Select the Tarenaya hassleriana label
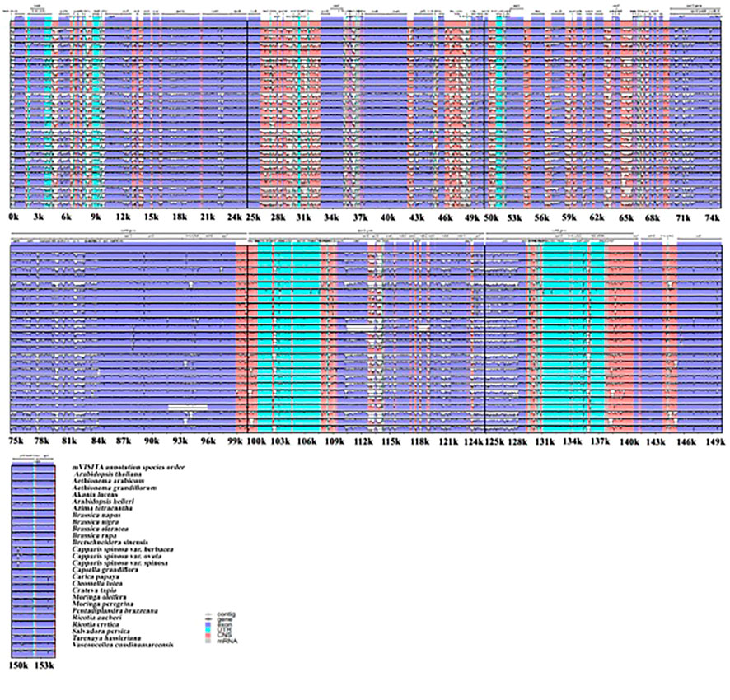This screenshot has height=700, width=730. tap(106, 638)
